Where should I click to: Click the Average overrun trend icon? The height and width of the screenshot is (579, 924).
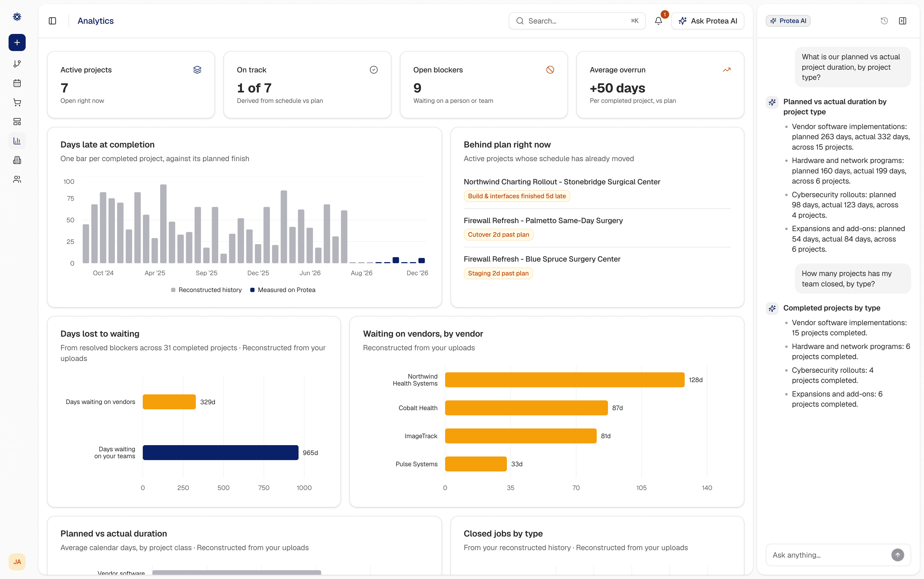click(727, 70)
